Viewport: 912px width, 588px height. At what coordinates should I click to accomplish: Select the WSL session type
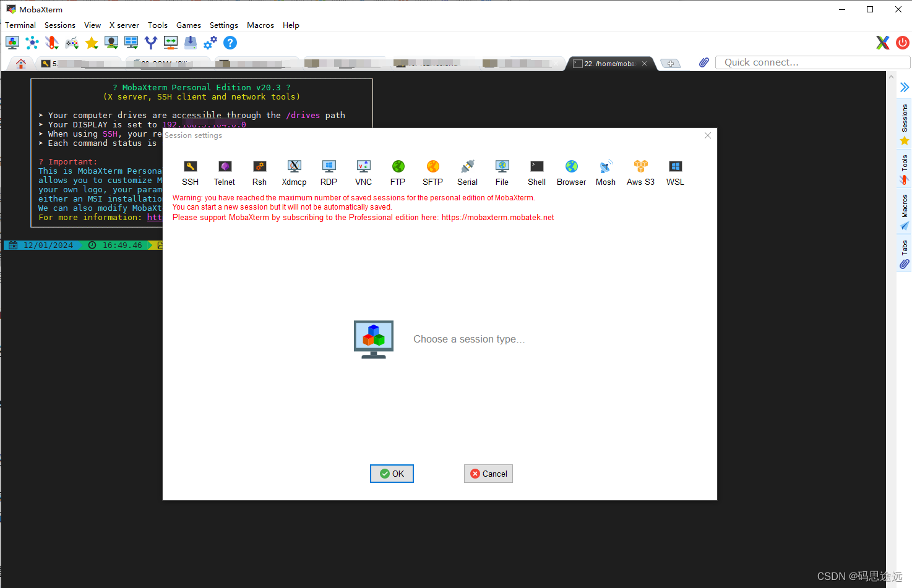[x=676, y=173]
